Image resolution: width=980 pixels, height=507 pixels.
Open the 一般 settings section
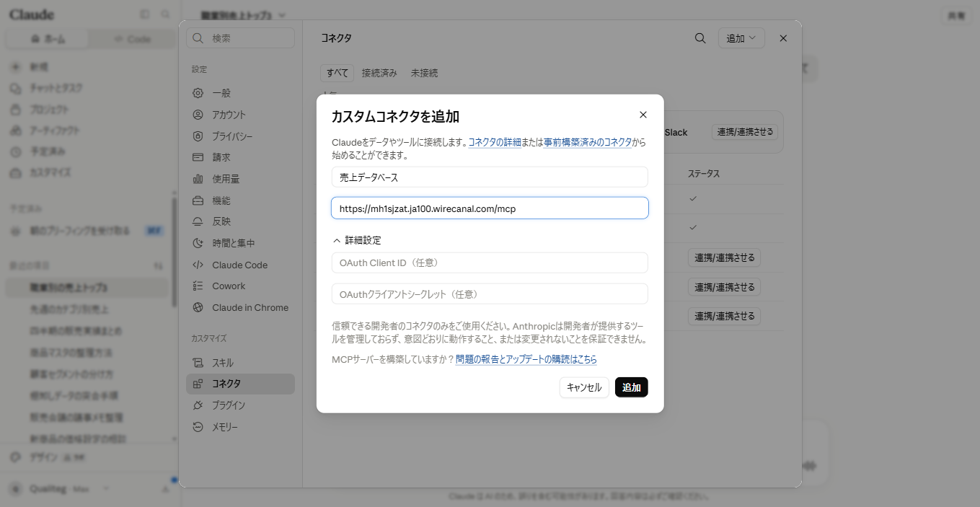click(240, 93)
